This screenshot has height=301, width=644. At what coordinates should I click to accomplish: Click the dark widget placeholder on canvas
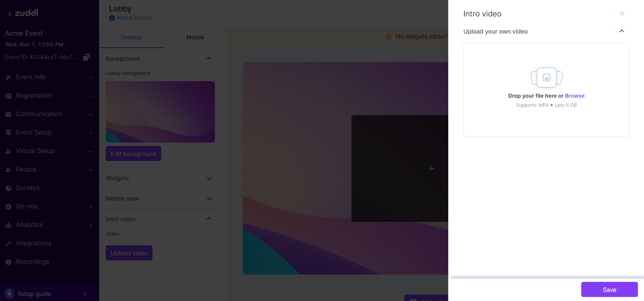[x=400, y=168]
